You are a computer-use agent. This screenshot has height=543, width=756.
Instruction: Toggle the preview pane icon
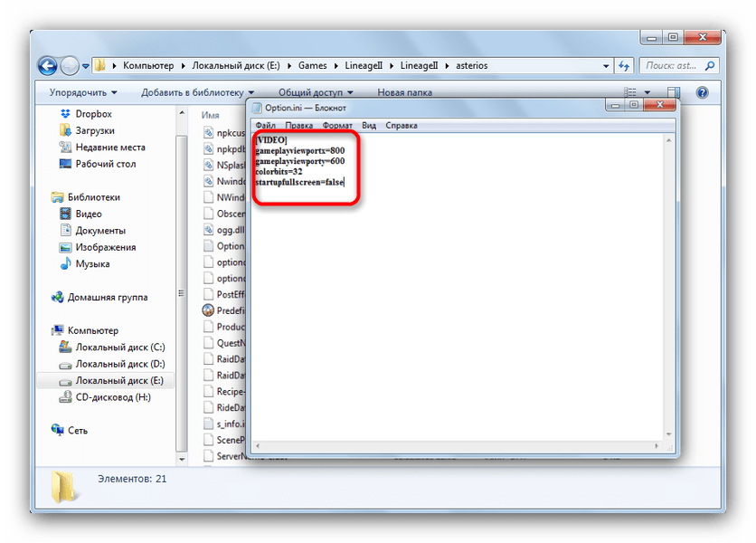pos(674,92)
